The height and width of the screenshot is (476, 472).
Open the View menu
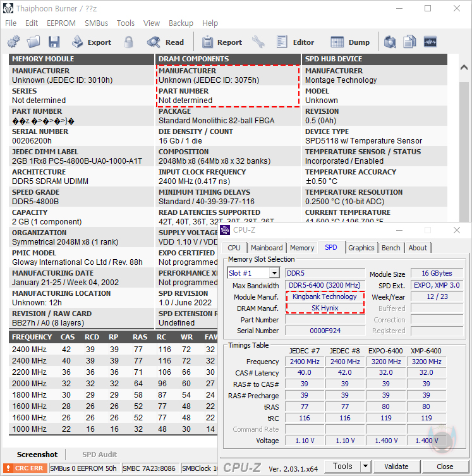[152, 23]
